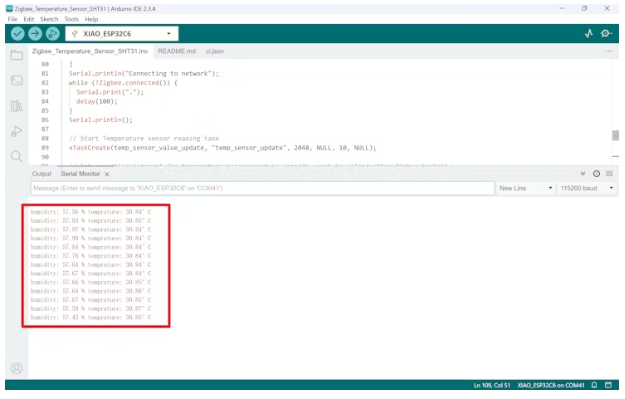Click the serial message input field
The image size is (625, 399).
263,188
